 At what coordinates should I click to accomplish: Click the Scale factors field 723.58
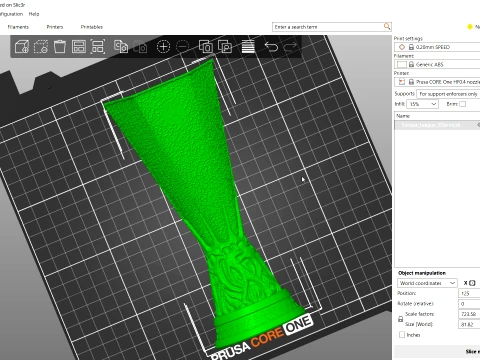(470, 314)
